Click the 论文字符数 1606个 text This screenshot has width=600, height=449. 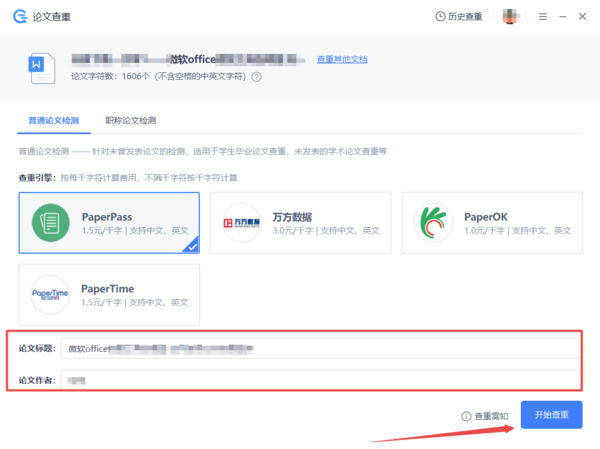pyautogui.click(x=111, y=77)
